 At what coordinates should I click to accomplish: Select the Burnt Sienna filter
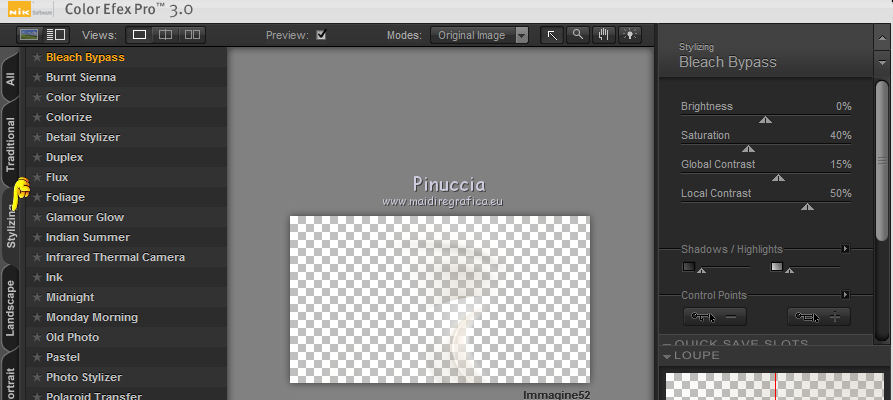(127, 77)
